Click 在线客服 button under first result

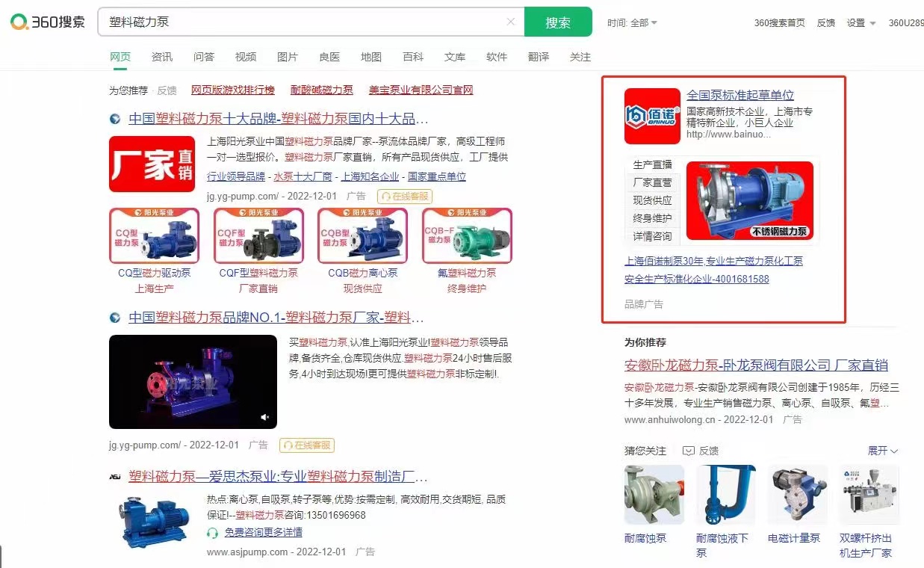click(x=405, y=196)
